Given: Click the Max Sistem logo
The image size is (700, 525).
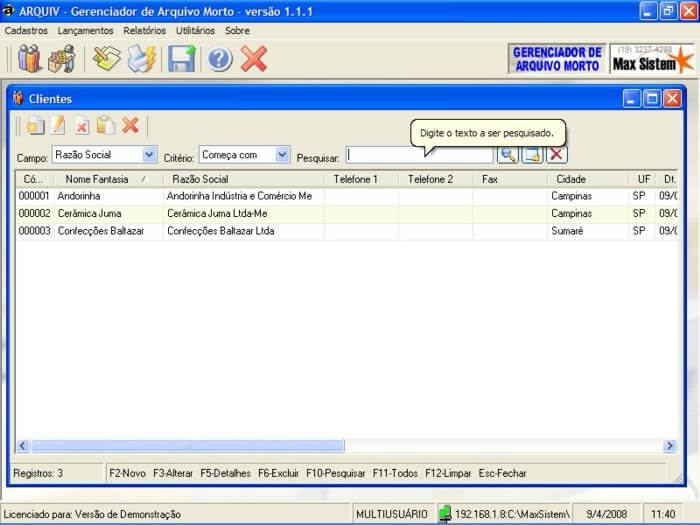Looking at the screenshot, I should tap(652, 59).
